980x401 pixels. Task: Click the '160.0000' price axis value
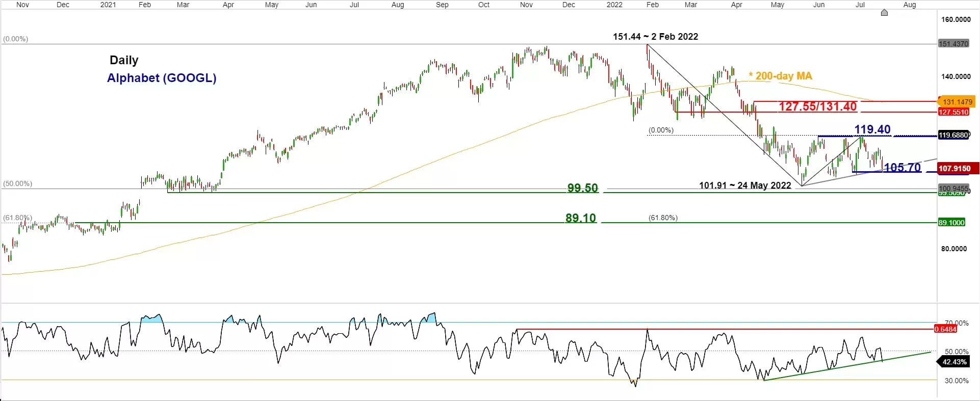click(956, 19)
